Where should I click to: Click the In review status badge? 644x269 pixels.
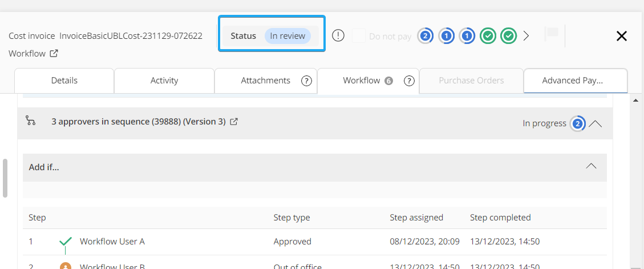(287, 36)
